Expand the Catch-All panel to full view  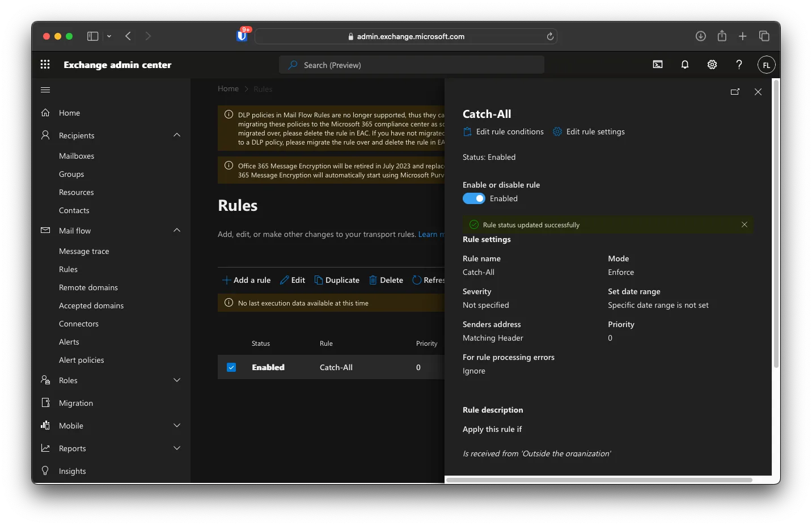(735, 92)
